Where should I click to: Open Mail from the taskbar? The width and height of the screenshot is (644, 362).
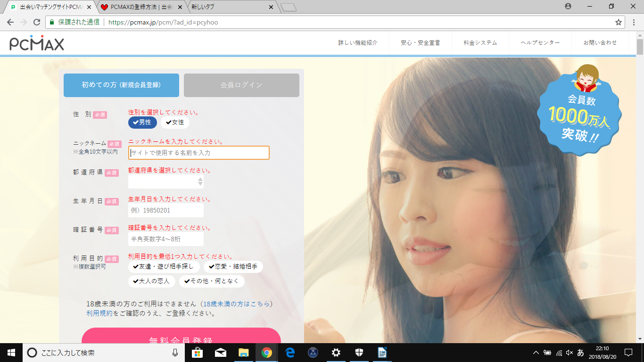coord(221,353)
